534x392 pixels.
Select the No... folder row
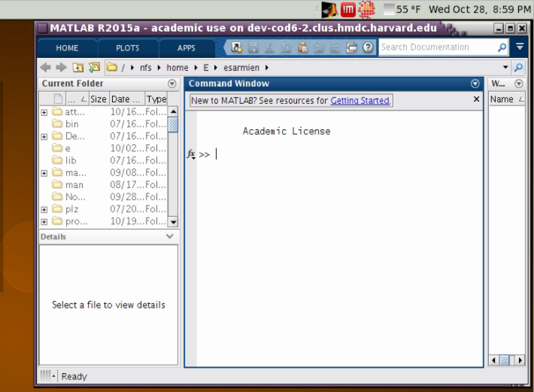103,197
